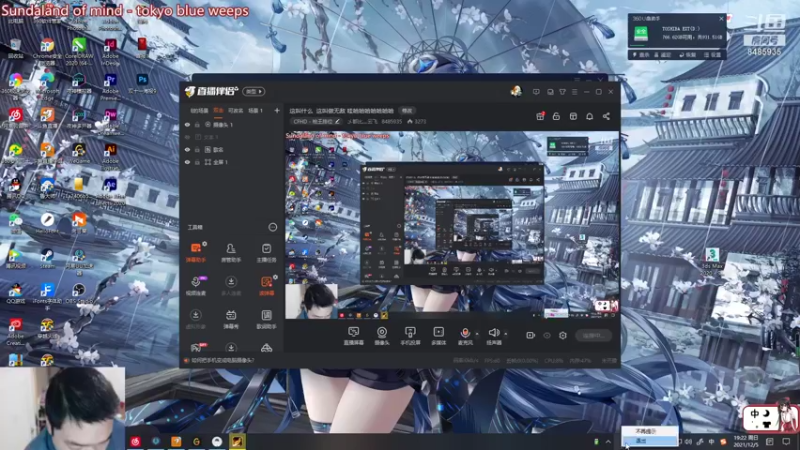Open the notification center on the taskbar
800x450 pixels.
pyautogui.click(x=786, y=441)
